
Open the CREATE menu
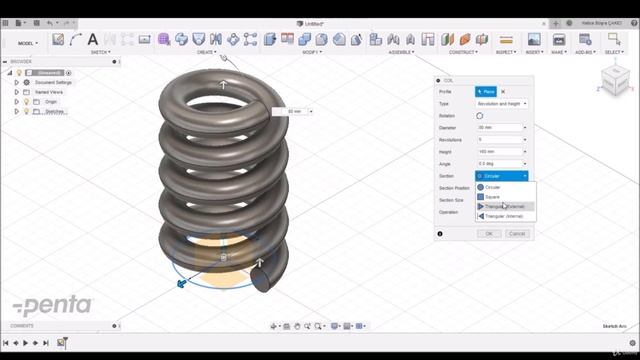tap(207, 52)
